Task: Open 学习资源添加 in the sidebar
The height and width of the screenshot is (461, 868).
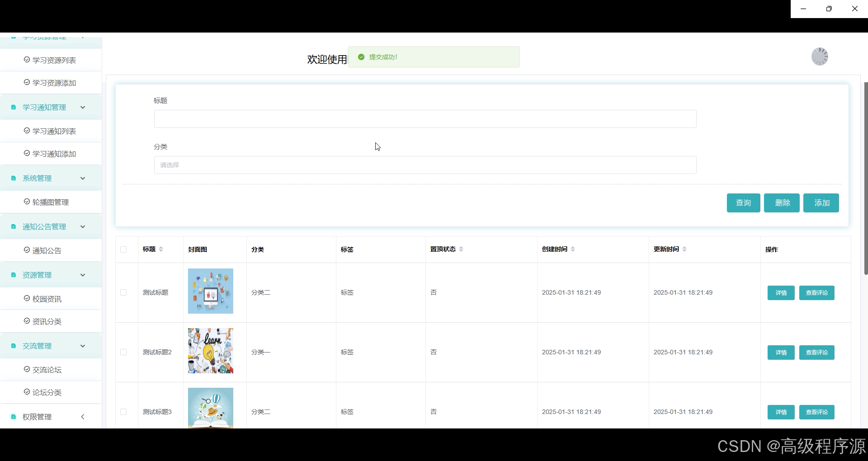Action: coord(51,83)
